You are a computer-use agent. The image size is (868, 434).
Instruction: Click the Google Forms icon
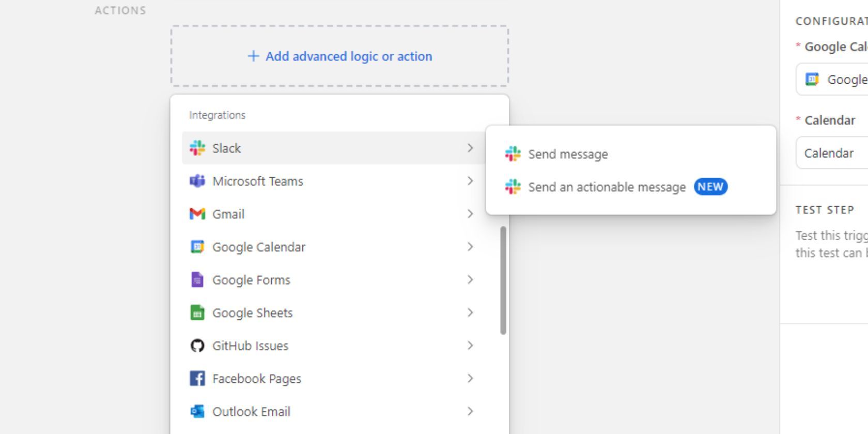click(197, 280)
